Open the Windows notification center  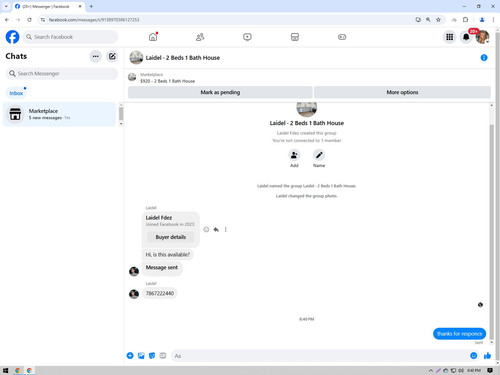pos(490,370)
